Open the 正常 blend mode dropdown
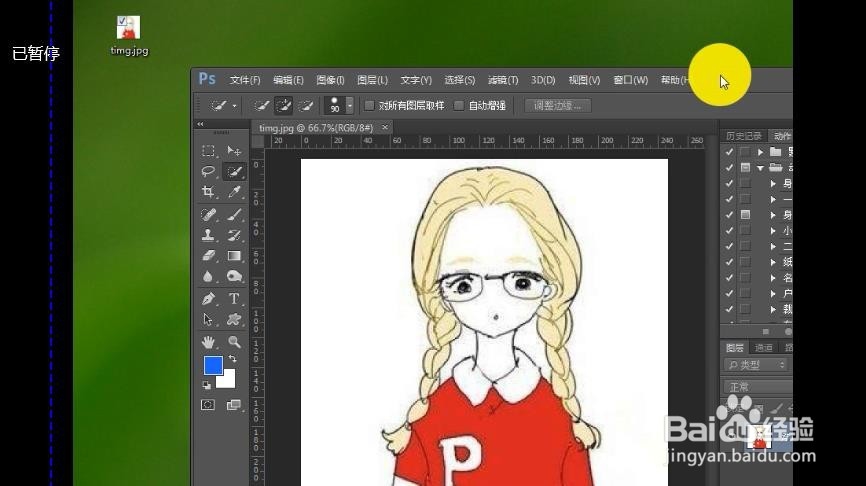Viewport: 866px width, 486px height. (758, 387)
